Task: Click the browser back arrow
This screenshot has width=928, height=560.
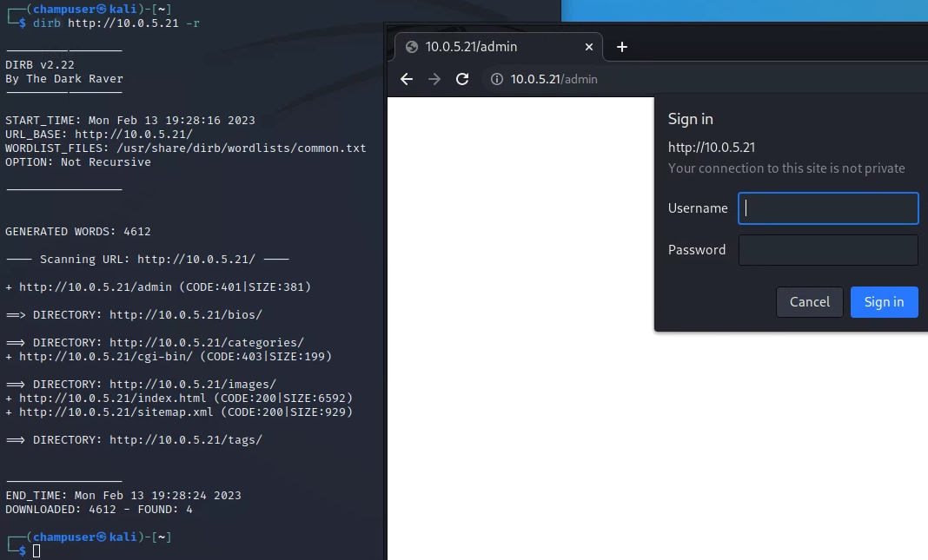Action: 407,79
